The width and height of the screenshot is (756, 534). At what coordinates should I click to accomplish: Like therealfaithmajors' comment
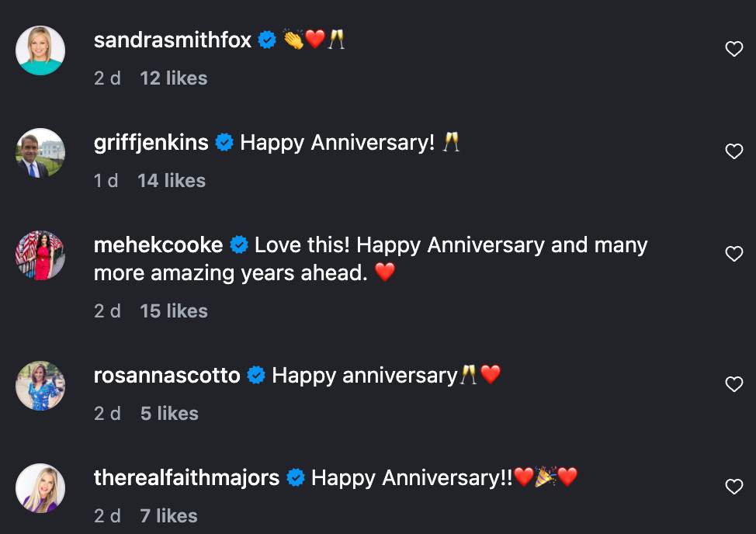pos(733,487)
